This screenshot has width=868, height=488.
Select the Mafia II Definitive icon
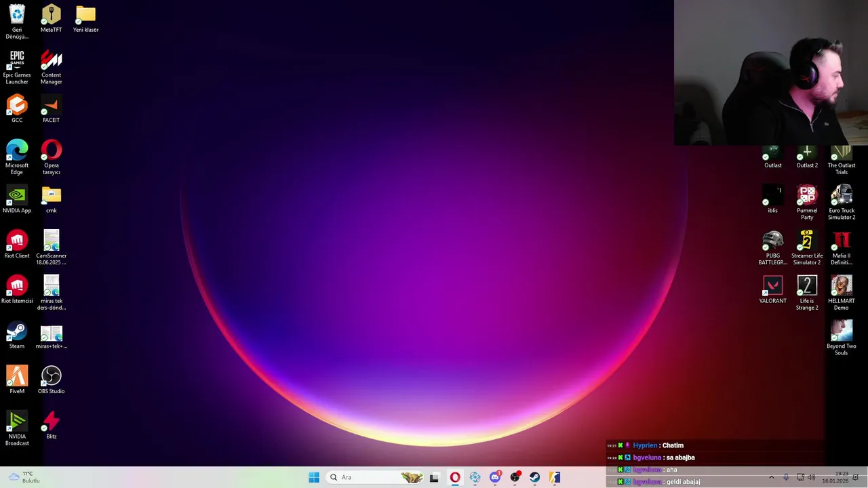tap(841, 247)
